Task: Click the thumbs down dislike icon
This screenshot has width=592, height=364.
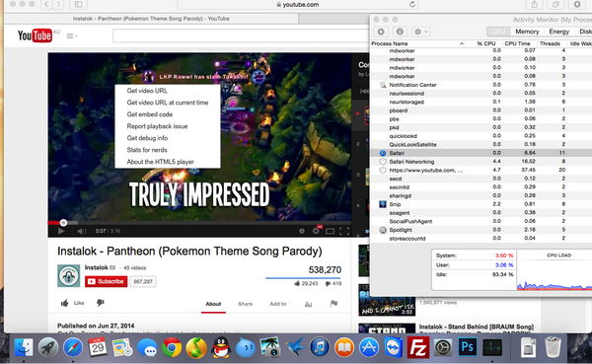Action: click(x=100, y=303)
